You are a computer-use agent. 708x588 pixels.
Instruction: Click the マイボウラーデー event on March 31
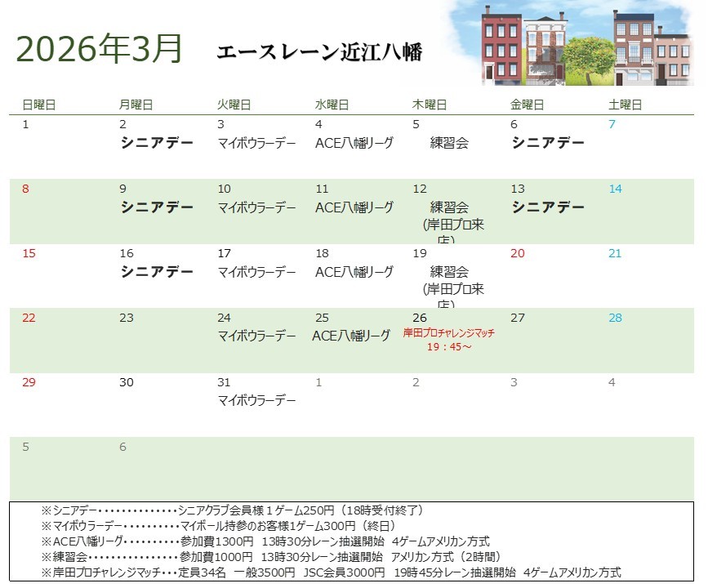click(256, 400)
